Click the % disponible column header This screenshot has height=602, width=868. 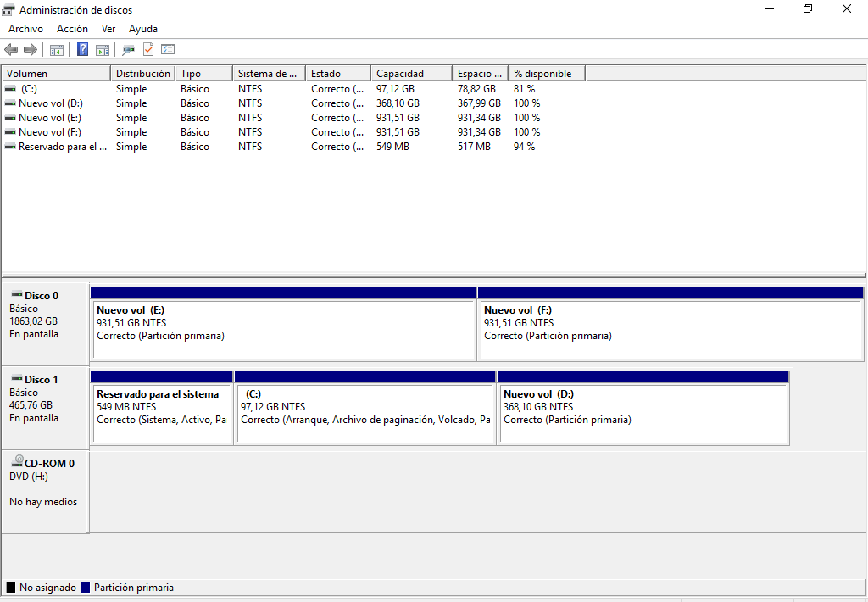[x=546, y=74]
